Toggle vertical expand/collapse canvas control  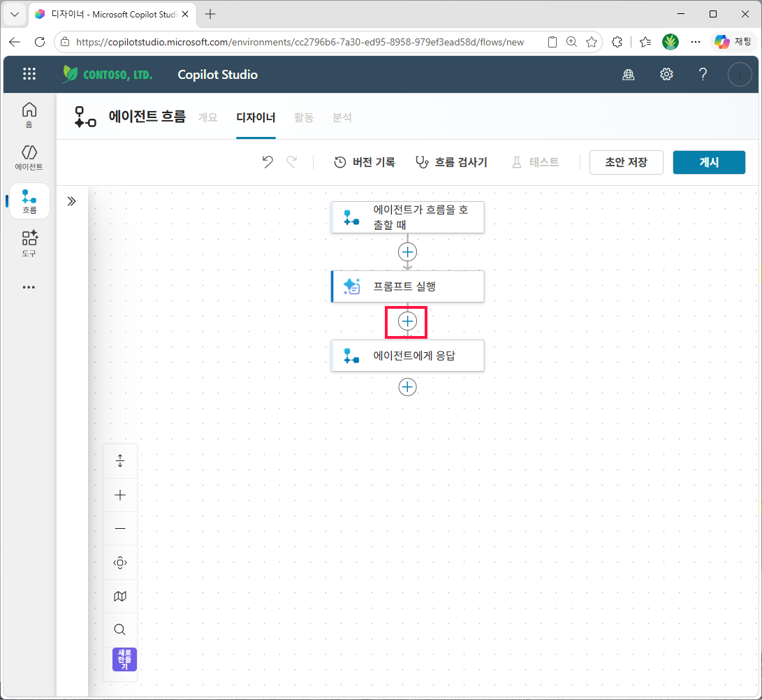click(120, 460)
